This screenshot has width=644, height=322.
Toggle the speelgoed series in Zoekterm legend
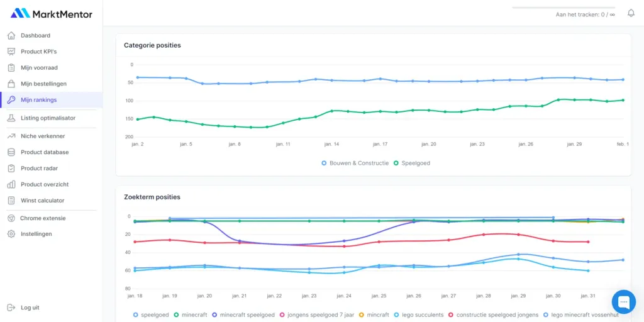tap(151, 315)
